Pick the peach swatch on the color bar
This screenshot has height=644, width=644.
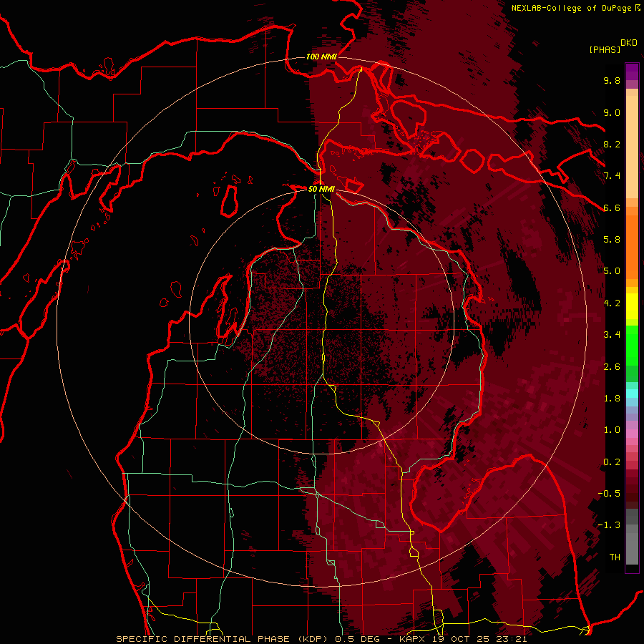[632, 146]
